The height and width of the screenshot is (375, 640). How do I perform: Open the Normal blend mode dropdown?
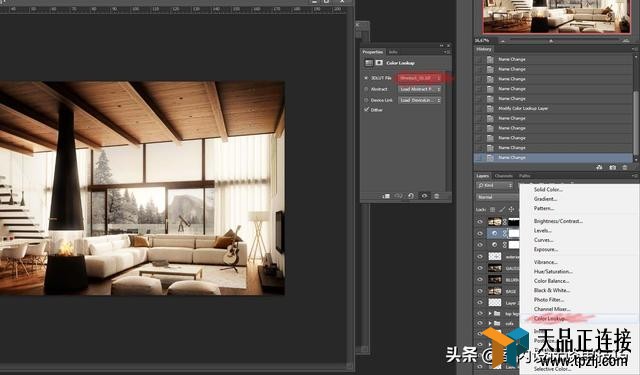point(498,197)
